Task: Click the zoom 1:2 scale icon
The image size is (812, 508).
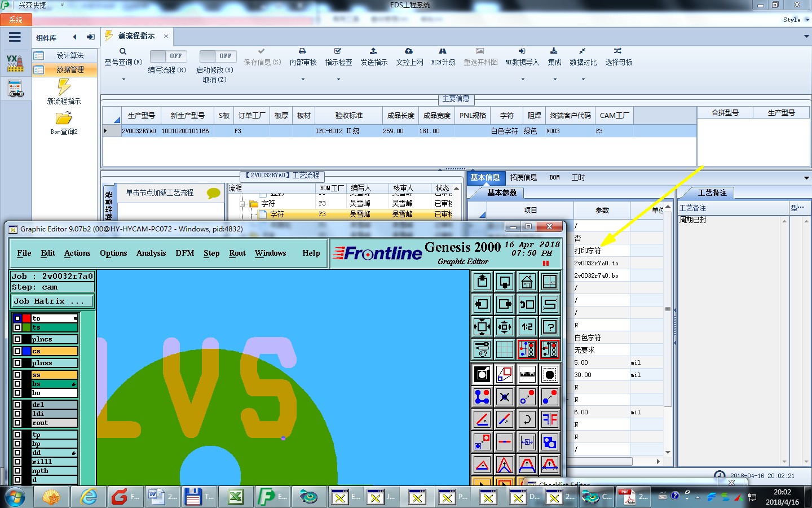Action: pyautogui.click(x=527, y=327)
